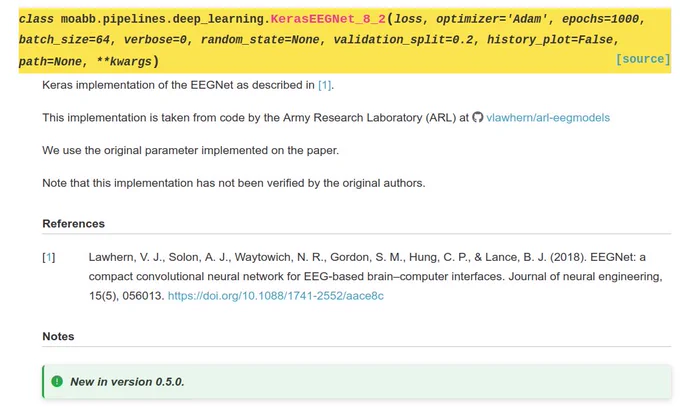Click the 'We use the original parameter' sentence
The height and width of the screenshot is (407, 680).
pos(190,151)
